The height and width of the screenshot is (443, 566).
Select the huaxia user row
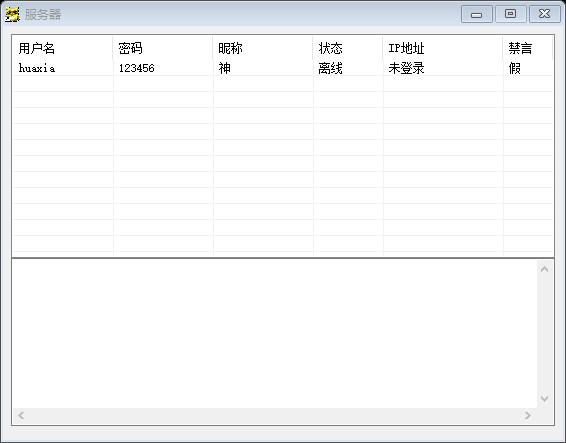pos(283,68)
